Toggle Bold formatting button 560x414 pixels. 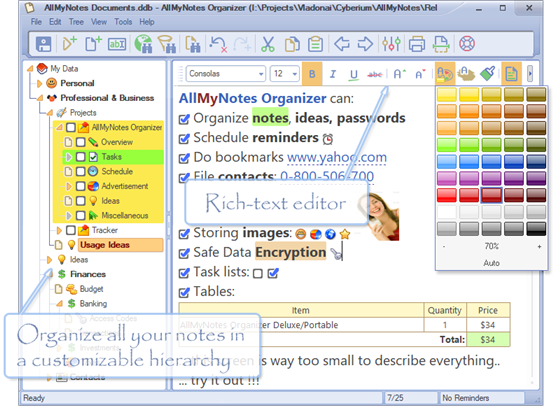coord(312,74)
